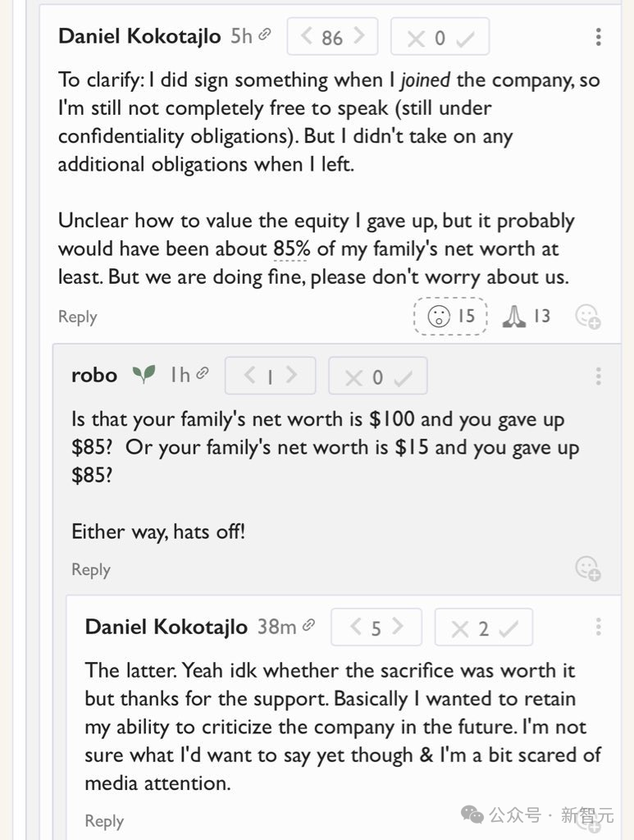Upvote the top comment with karma 86
Image resolution: width=634 pixels, height=840 pixels.
point(358,37)
